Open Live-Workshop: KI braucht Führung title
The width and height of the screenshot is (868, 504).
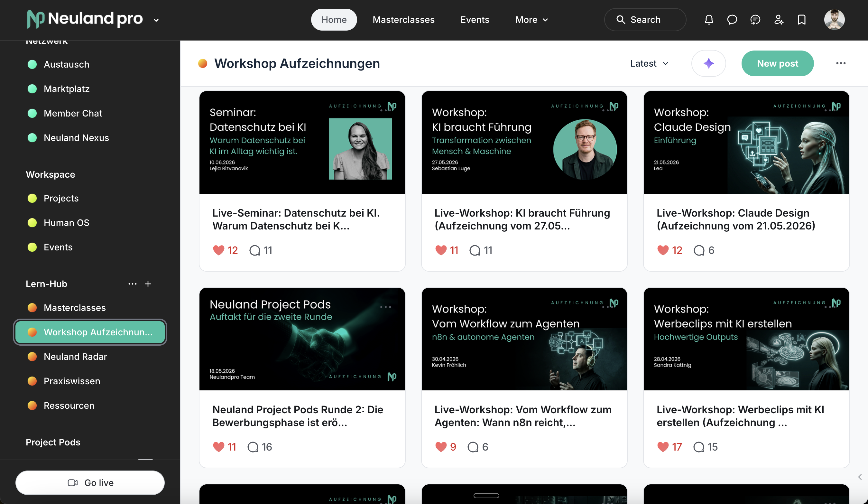pos(522,219)
